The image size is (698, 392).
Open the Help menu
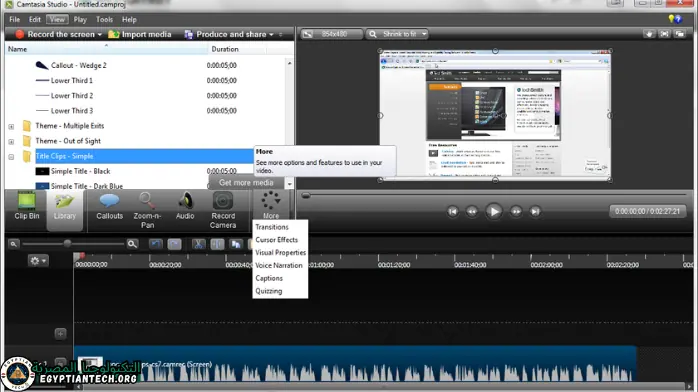[x=129, y=20]
